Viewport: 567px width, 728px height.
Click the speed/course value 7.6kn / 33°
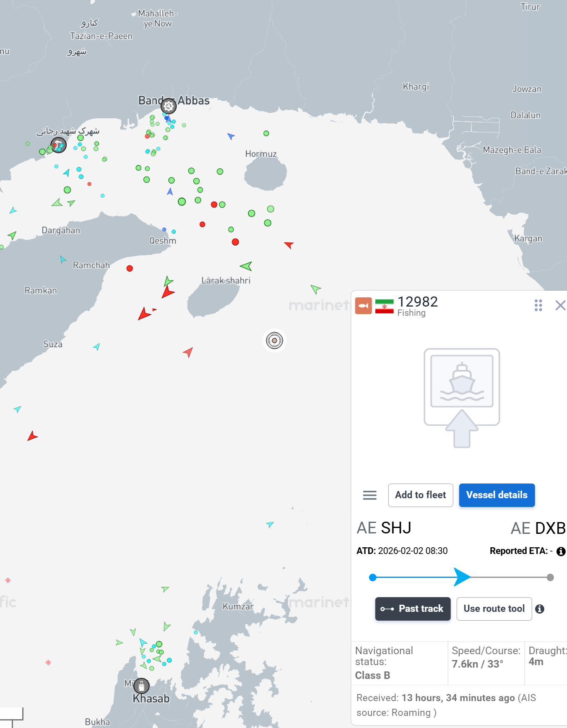[x=477, y=664]
